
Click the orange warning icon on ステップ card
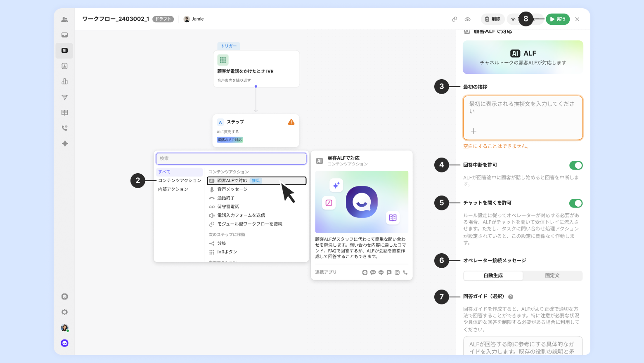coord(291,122)
